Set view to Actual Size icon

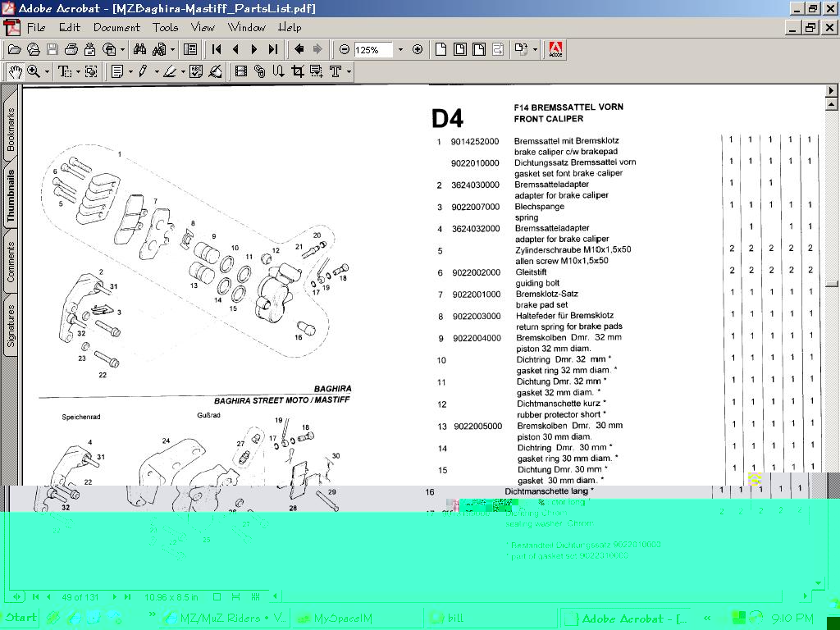(441, 50)
